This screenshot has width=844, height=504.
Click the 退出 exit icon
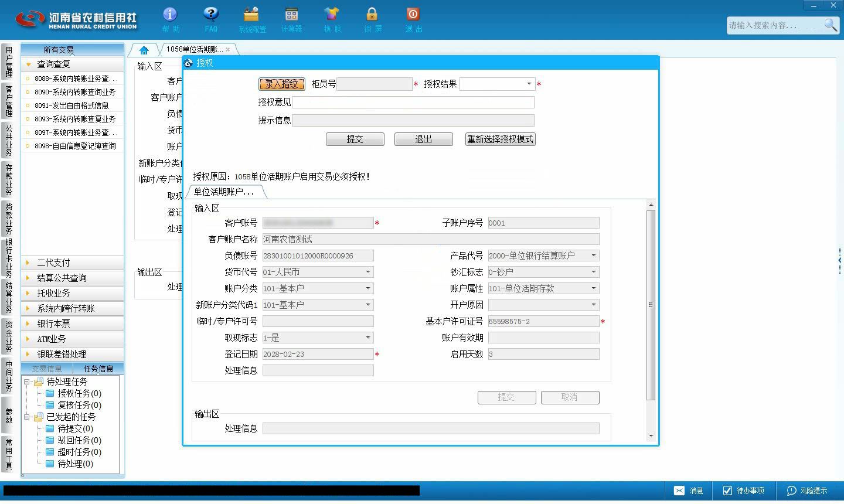(x=413, y=19)
